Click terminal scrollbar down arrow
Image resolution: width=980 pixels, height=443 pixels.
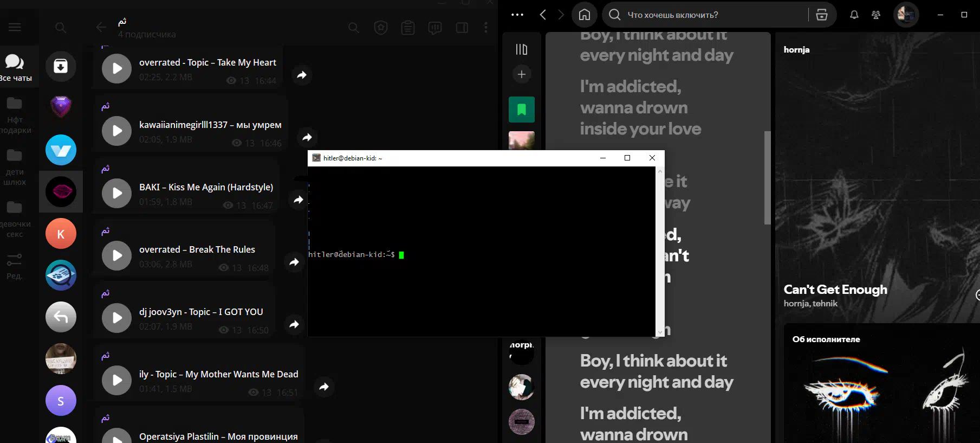pos(660,332)
